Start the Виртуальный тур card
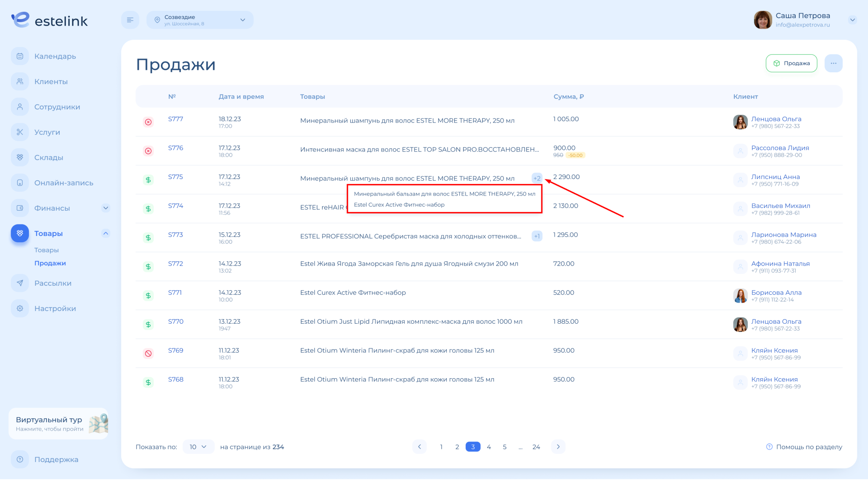 (58, 424)
